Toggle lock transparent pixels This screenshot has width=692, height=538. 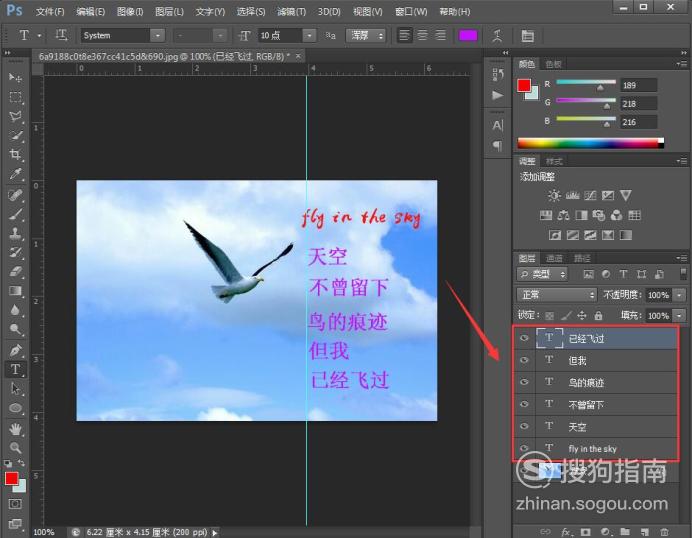pos(549,316)
